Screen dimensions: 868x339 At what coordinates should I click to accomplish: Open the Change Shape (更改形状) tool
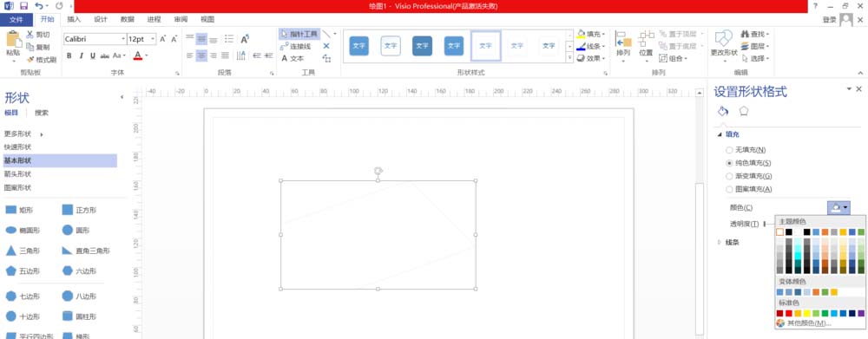(x=724, y=43)
